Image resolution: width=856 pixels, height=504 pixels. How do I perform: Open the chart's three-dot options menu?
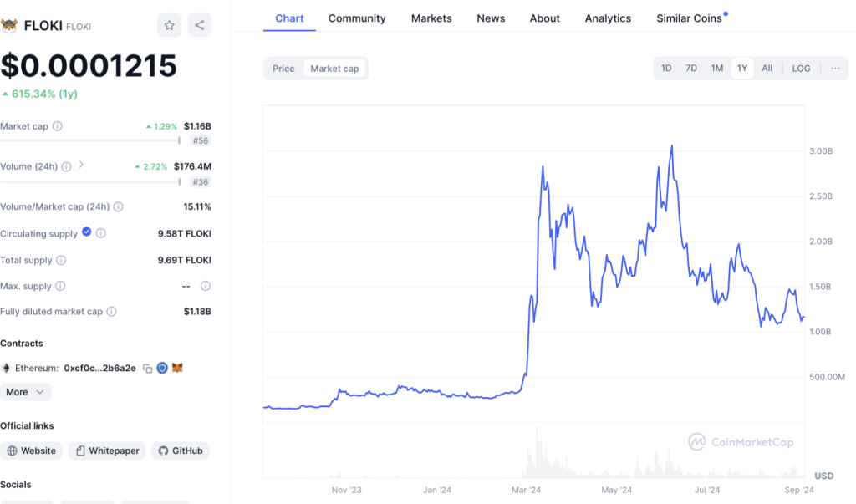835,69
